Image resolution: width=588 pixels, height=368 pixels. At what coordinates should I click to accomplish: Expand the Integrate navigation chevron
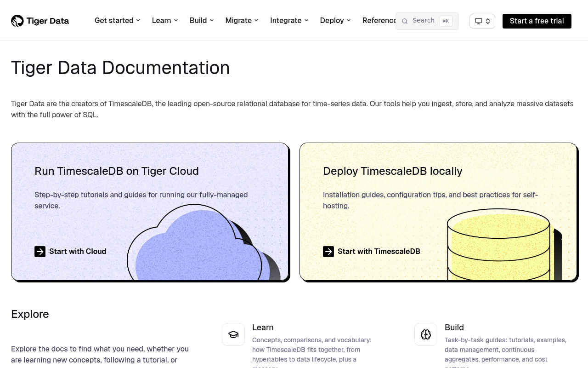click(x=306, y=21)
